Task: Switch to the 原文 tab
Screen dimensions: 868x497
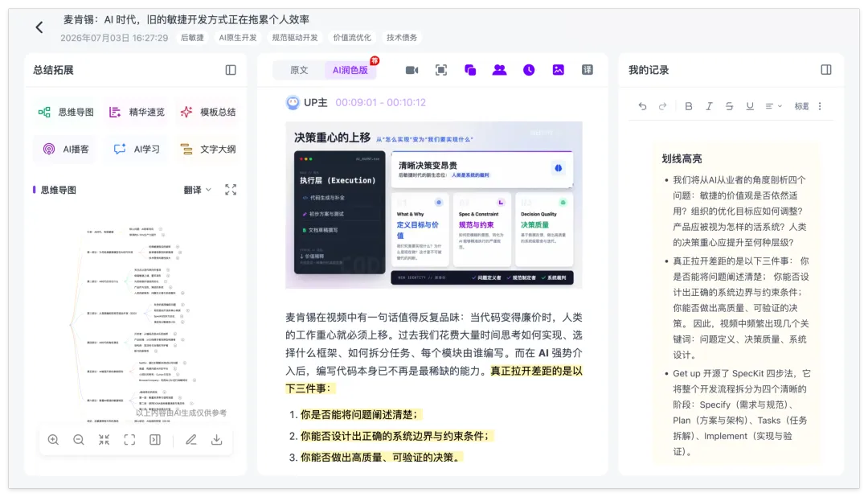Action: 299,70
